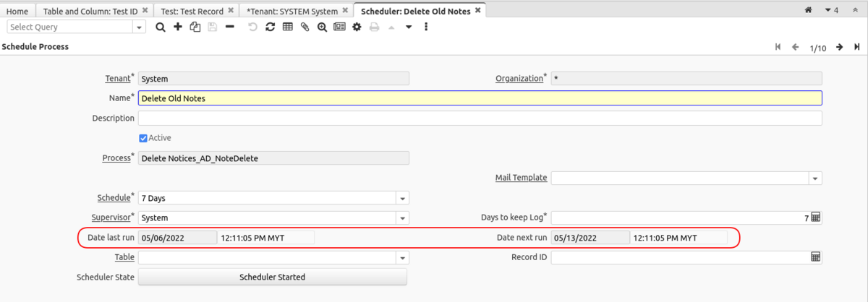Open calculator for Days to keep Log
Screen dimensions: 868x302
pyautogui.click(x=815, y=217)
